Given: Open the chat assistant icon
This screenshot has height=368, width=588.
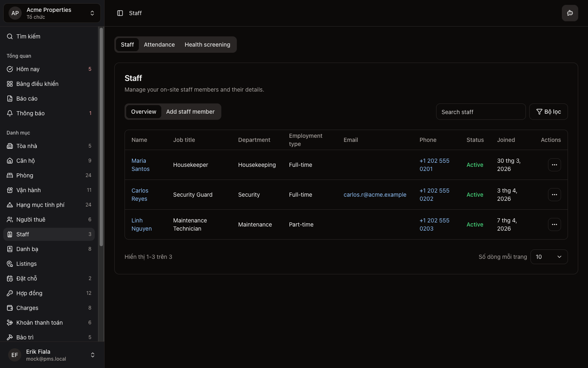Looking at the screenshot, I should pyautogui.click(x=570, y=13).
